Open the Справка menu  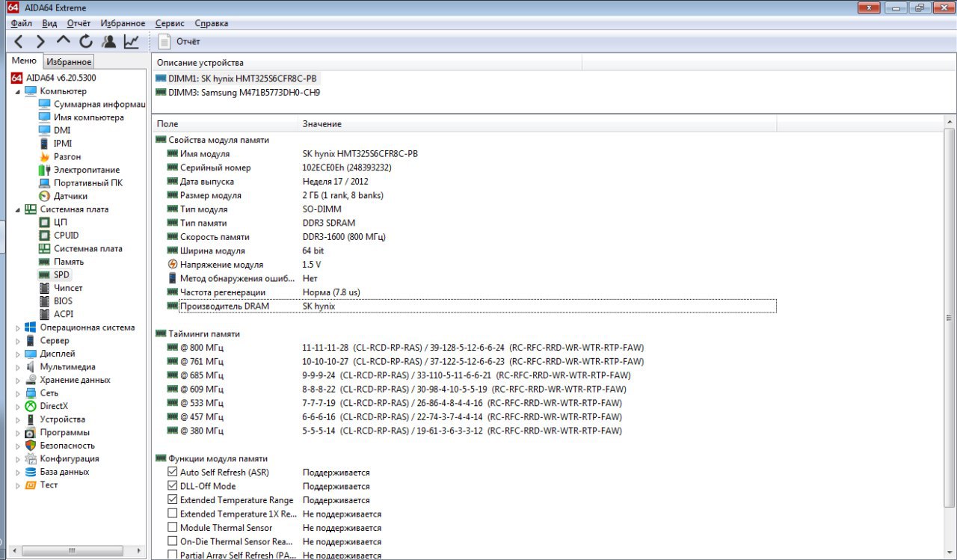click(212, 23)
